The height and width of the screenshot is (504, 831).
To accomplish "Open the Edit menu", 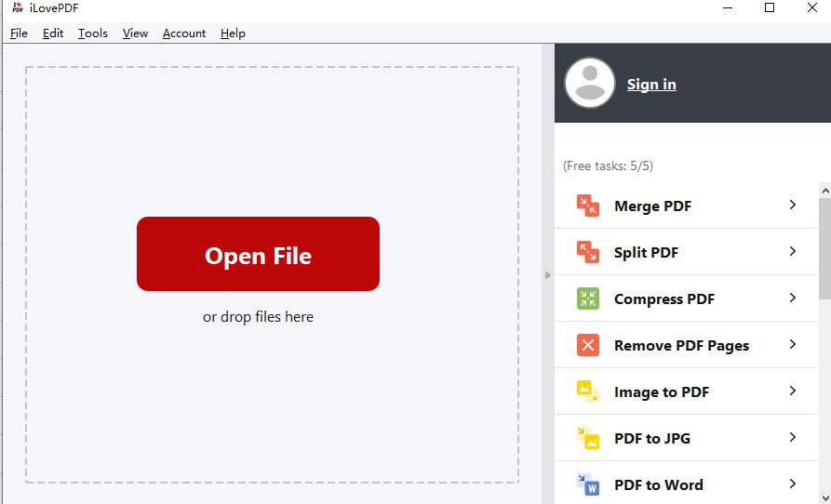I will click(x=53, y=33).
